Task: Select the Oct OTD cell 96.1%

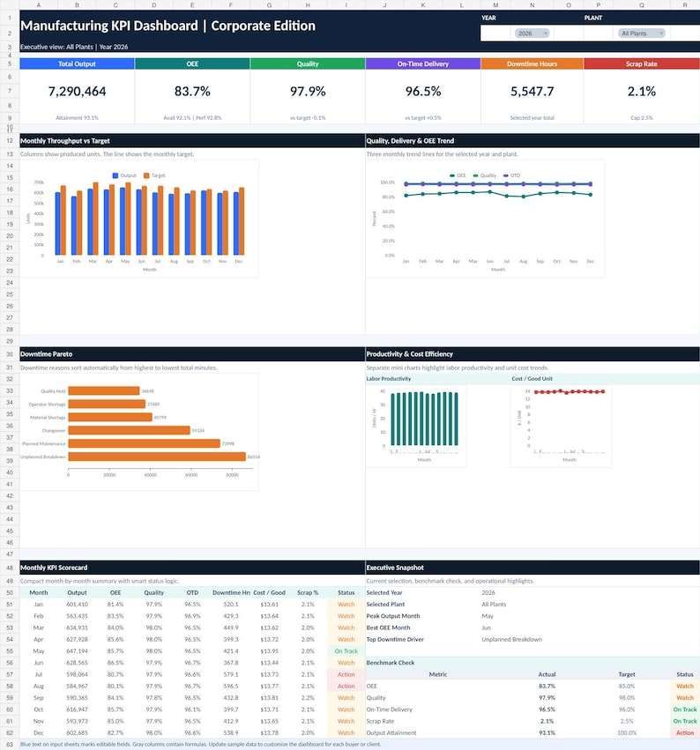Action: [x=192, y=709]
